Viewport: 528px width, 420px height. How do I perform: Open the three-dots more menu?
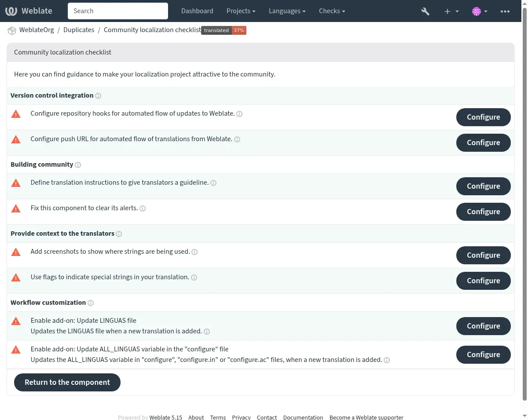click(505, 11)
